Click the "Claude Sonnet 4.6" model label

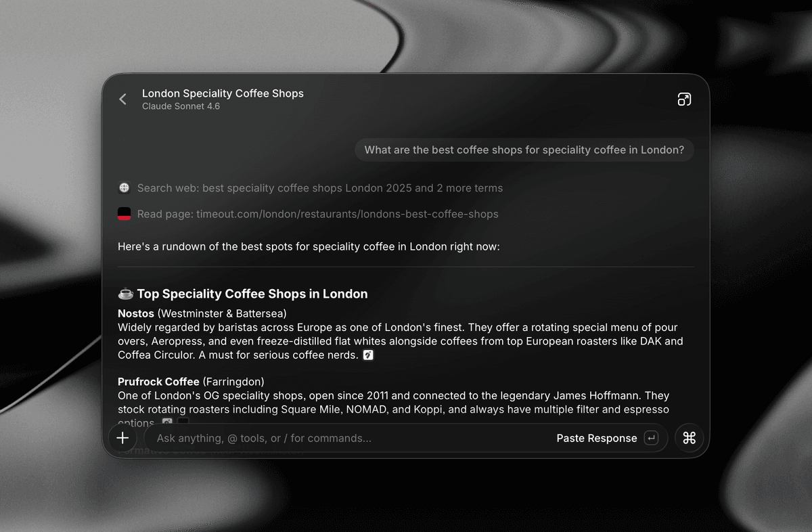181,106
